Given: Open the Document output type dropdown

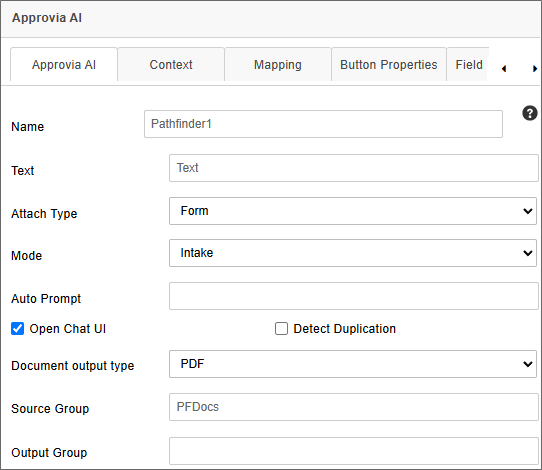Looking at the screenshot, I should [353, 364].
